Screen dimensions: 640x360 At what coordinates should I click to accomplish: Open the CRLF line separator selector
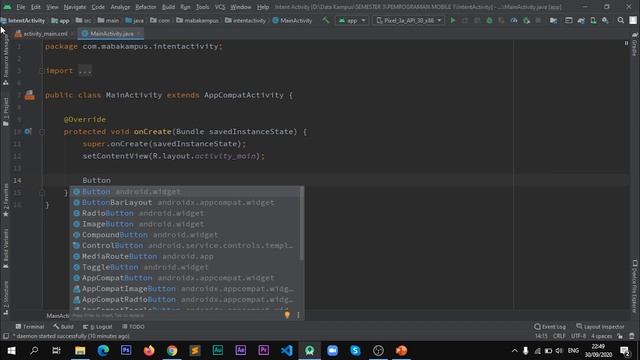point(559,336)
